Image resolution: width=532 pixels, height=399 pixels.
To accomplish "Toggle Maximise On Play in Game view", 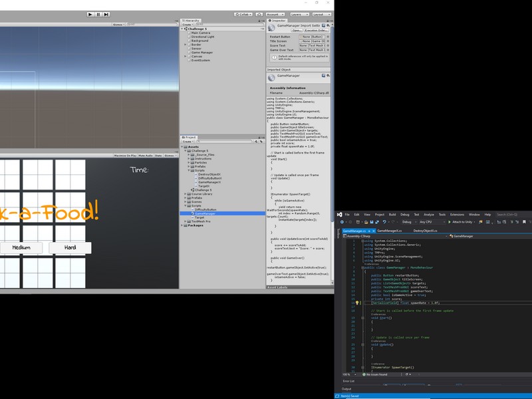I will tap(125, 154).
